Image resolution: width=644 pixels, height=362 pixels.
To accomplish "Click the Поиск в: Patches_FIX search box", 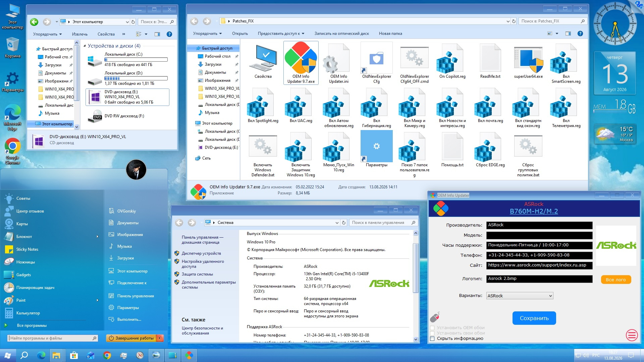I will coord(552,21).
